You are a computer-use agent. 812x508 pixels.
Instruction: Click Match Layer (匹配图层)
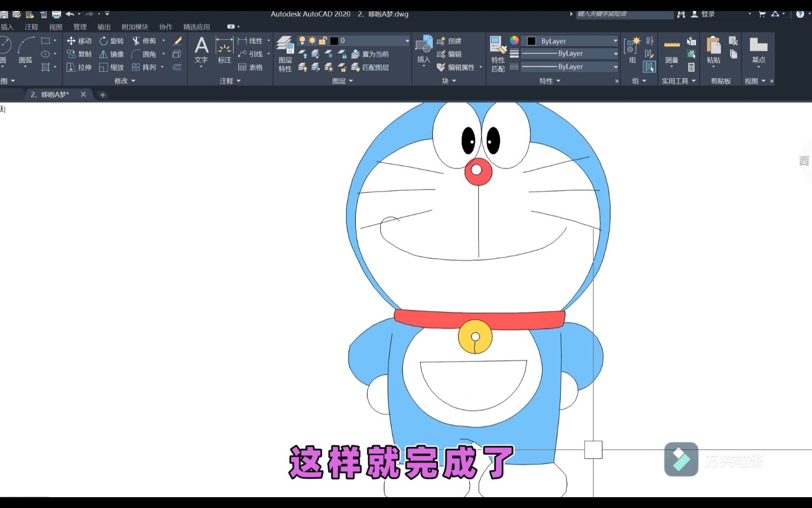[370, 67]
